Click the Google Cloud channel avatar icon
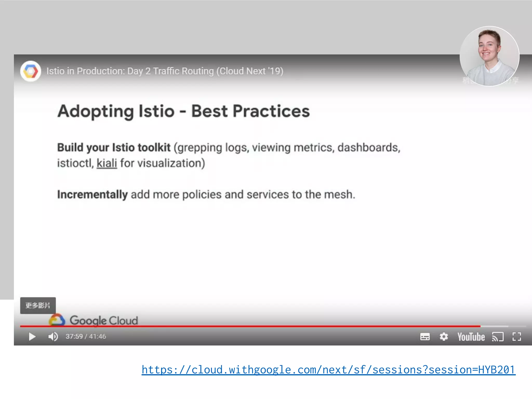 point(31,71)
